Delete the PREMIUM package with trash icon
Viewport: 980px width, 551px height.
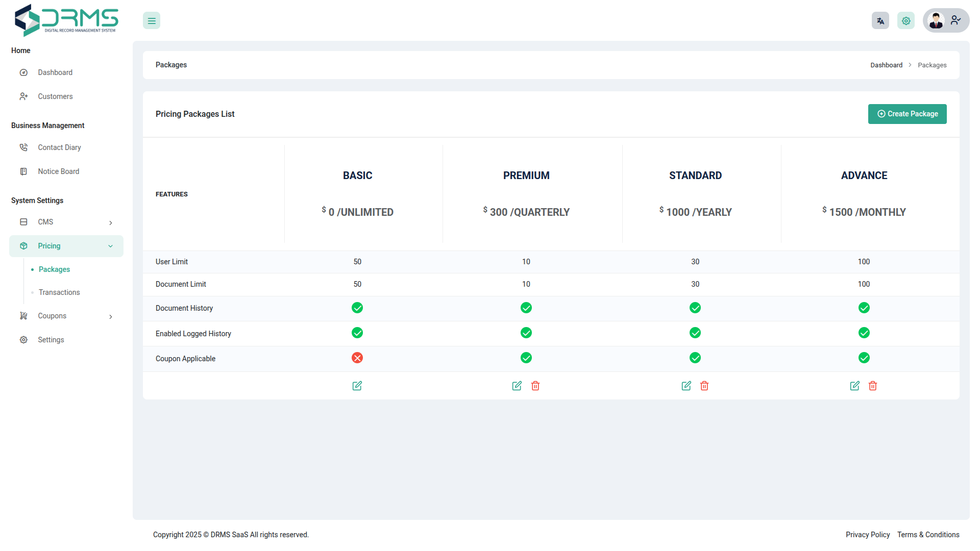click(535, 386)
